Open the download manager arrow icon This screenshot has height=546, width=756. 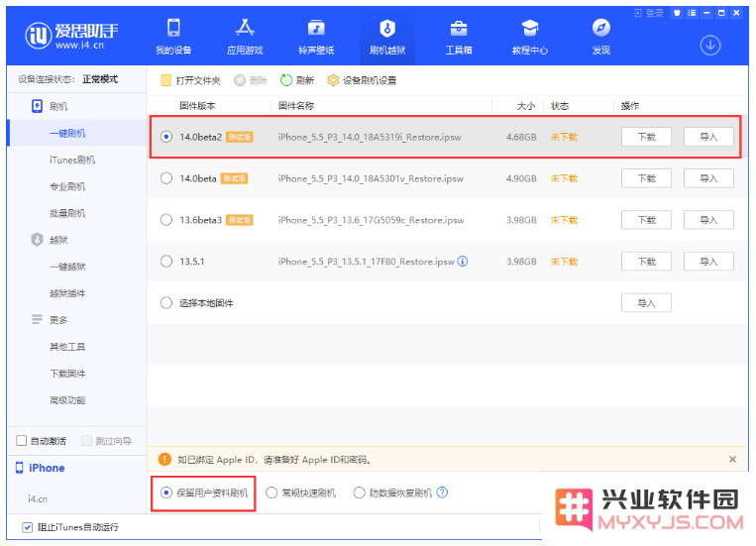710,46
